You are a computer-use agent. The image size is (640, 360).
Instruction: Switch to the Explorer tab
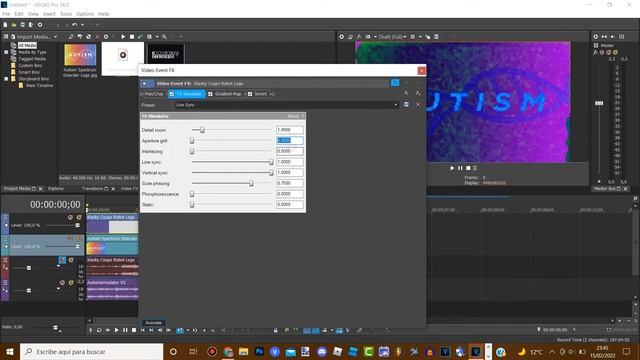pyautogui.click(x=56, y=189)
